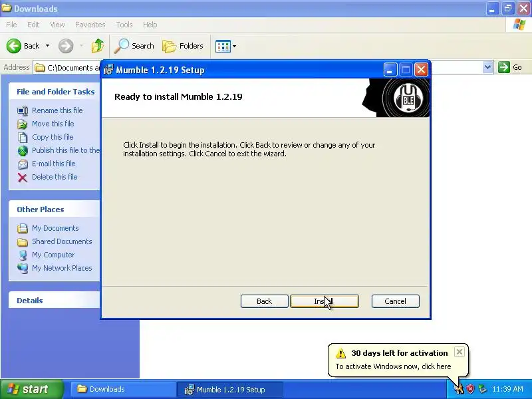
Task: Switch to Mumble 1.2.19 Setup taskbar button
Action: pos(229,390)
